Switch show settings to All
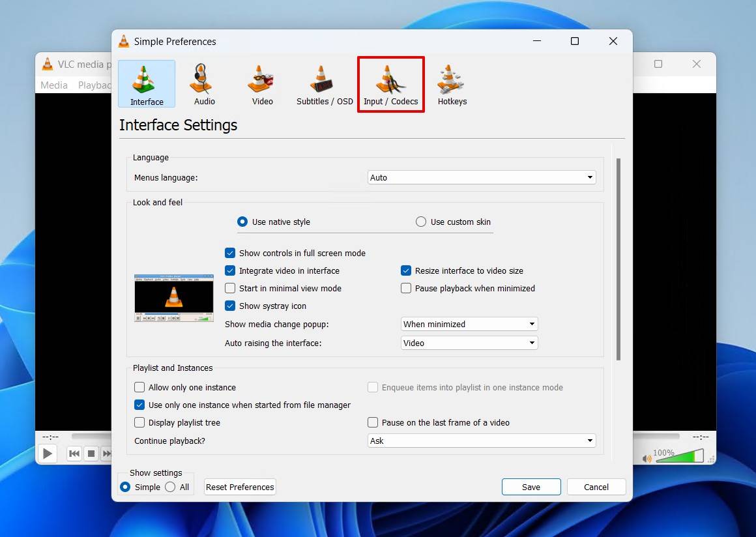Viewport: 756px width, 537px height. click(177, 487)
